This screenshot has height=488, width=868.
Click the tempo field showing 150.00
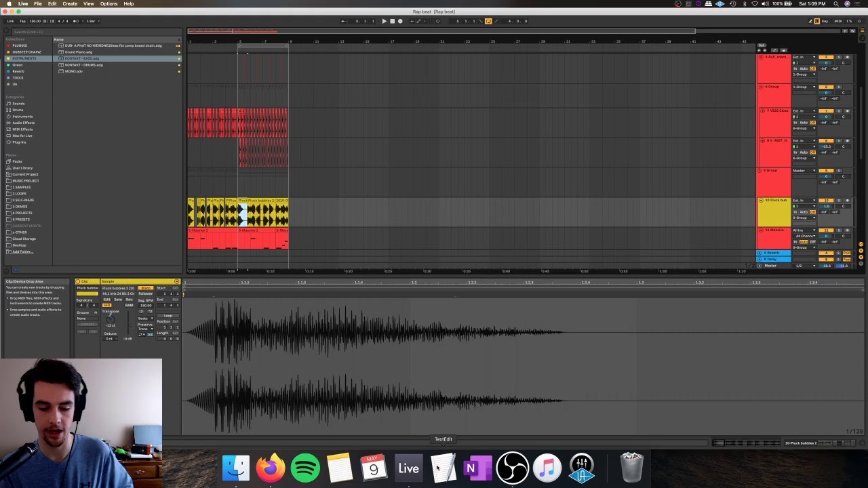pos(35,21)
